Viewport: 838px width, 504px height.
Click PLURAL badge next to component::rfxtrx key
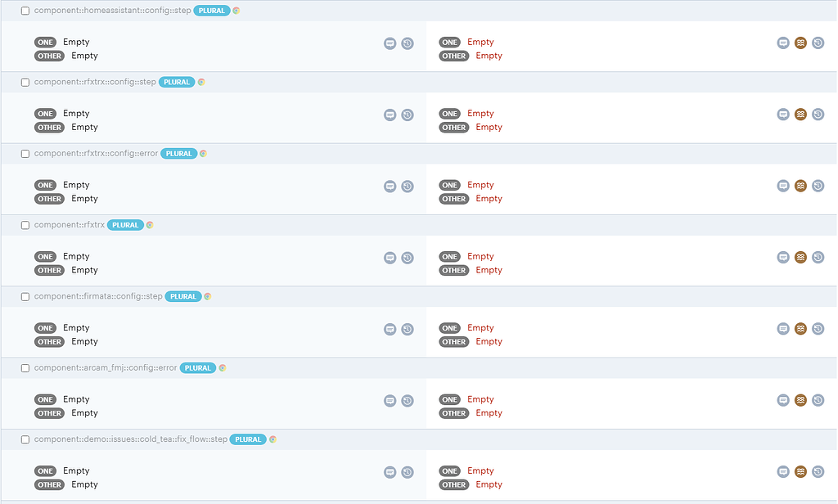125,225
